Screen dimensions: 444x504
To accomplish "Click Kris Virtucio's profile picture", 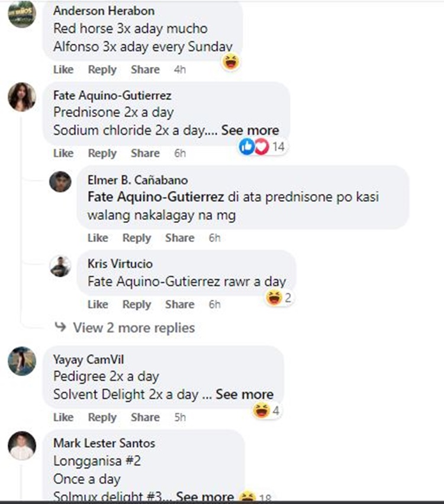I will tap(60, 266).
